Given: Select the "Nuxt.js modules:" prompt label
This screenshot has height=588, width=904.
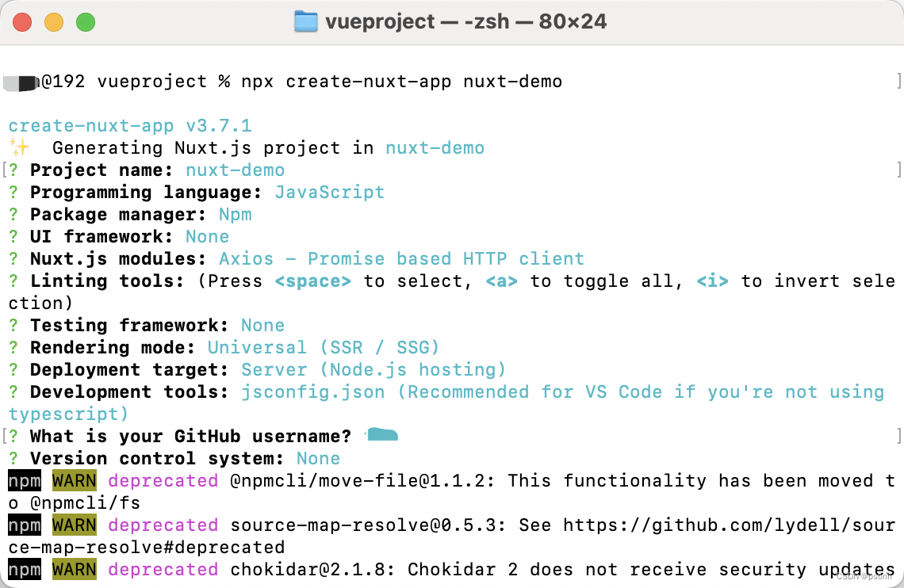Looking at the screenshot, I should (118, 259).
